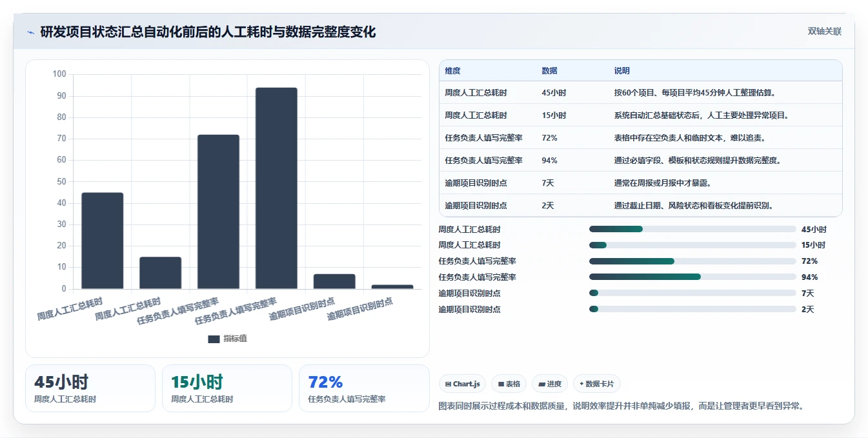Screen dimensions: 868x438
Task: Select the 数据卡片 chip
Action: pyautogui.click(x=597, y=384)
